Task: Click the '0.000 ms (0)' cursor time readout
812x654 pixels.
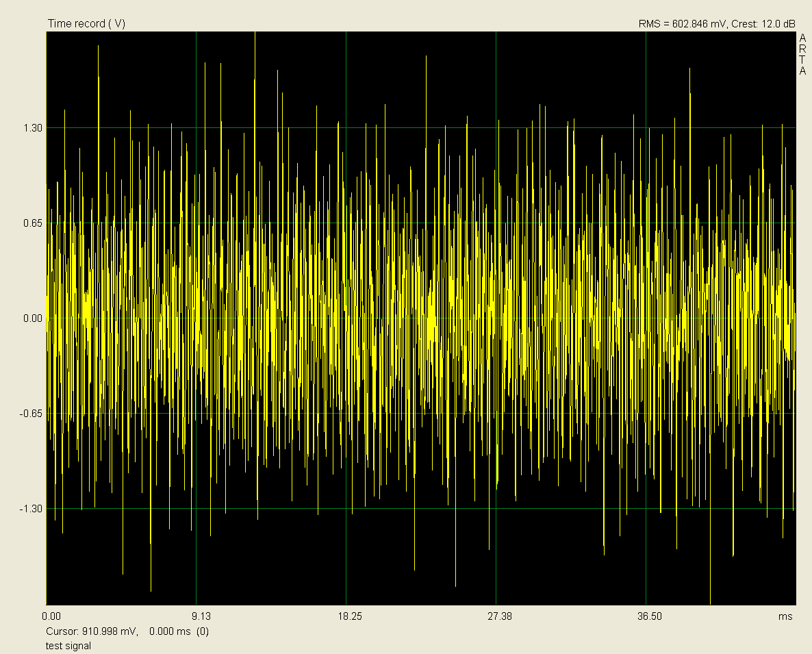Action: point(179,631)
